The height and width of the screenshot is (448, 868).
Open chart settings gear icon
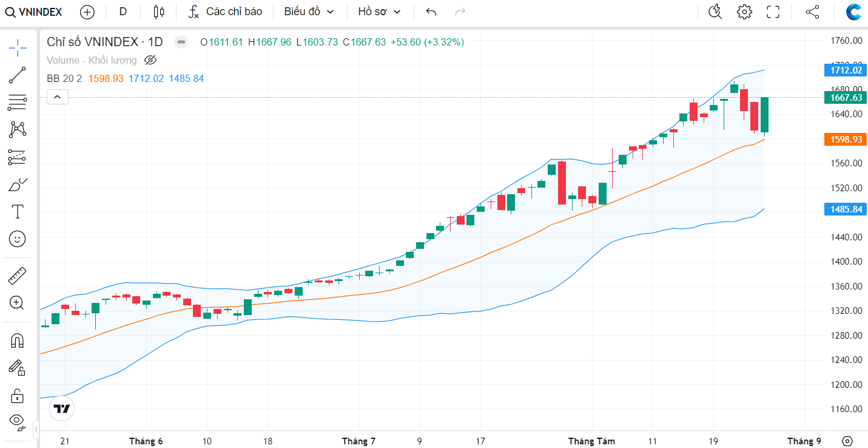[x=744, y=12]
